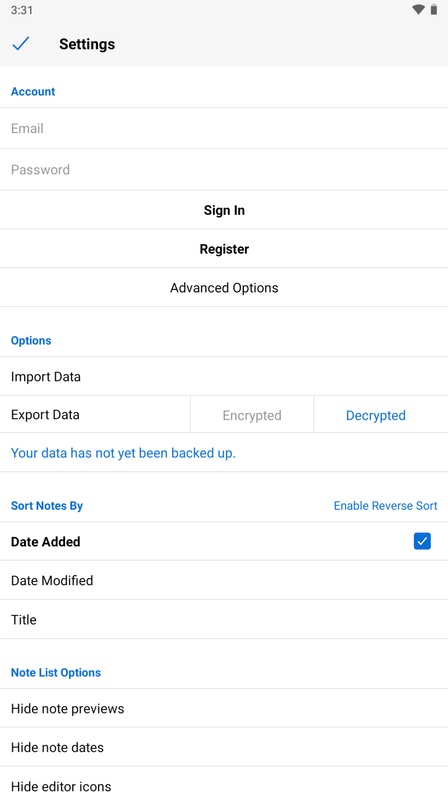This screenshot has width=448, height=800.
Task: Choose Decrypted export format
Action: click(x=376, y=415)
